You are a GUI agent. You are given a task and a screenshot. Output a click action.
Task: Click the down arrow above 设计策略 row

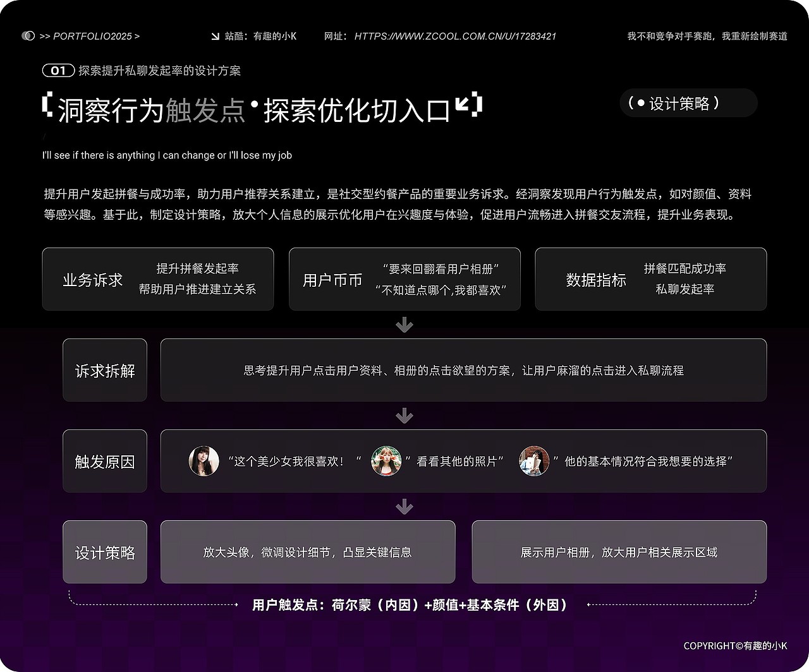pos(404,507)
